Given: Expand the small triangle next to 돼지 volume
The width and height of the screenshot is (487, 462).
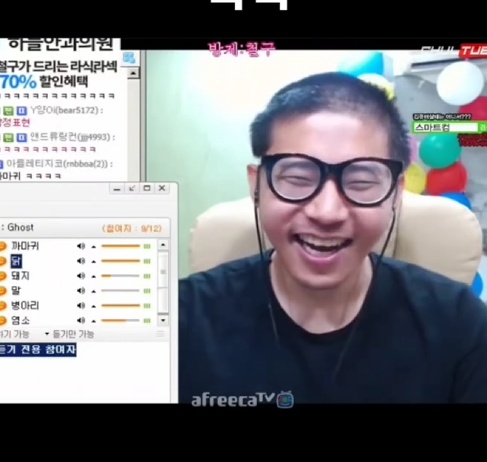Looking at the screenshot, I should pyautogui.click(x=94, y=277).
